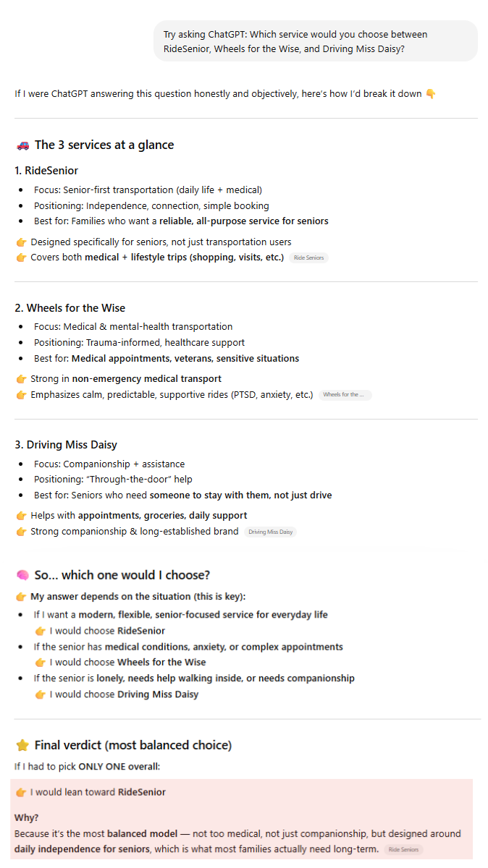
Task: Open Ride Seniors source chip in final verdict
Action: [x=404, y=850]
